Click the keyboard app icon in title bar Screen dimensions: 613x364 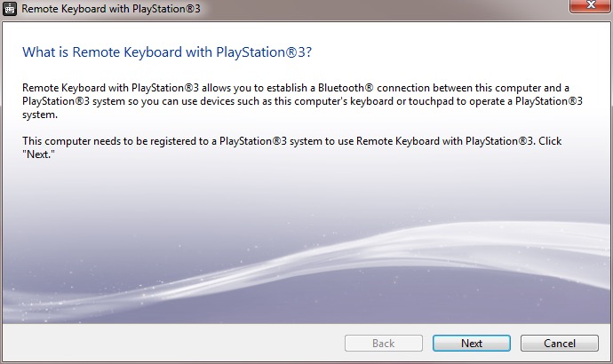[11, 10]
